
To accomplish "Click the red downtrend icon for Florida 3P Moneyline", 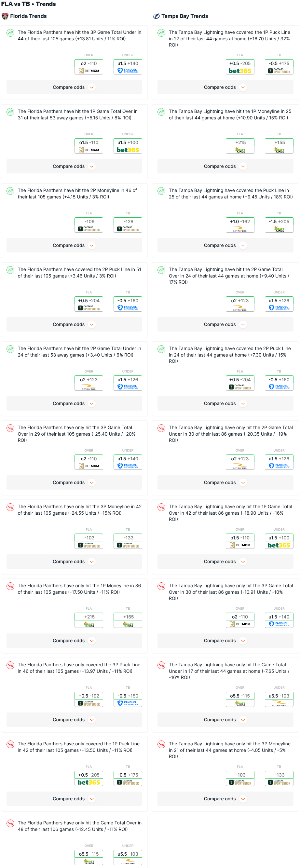I will [x=10, y=507].
